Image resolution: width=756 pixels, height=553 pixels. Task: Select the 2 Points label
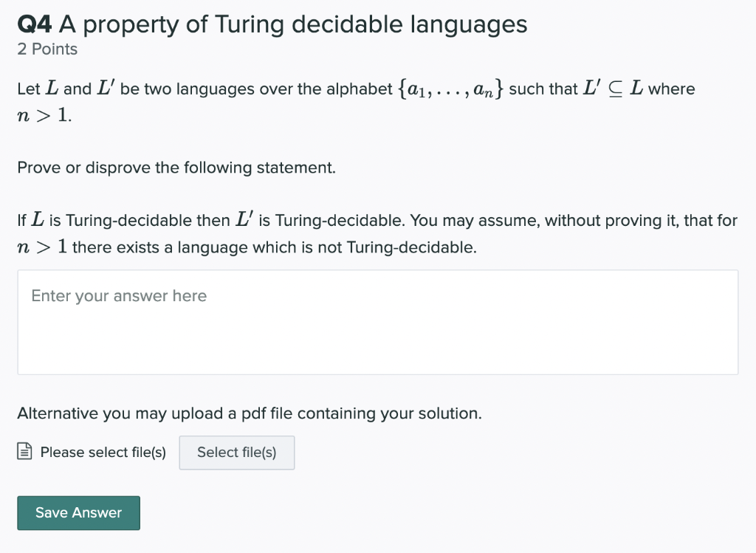pyautogui.click(x=46, y=49)
